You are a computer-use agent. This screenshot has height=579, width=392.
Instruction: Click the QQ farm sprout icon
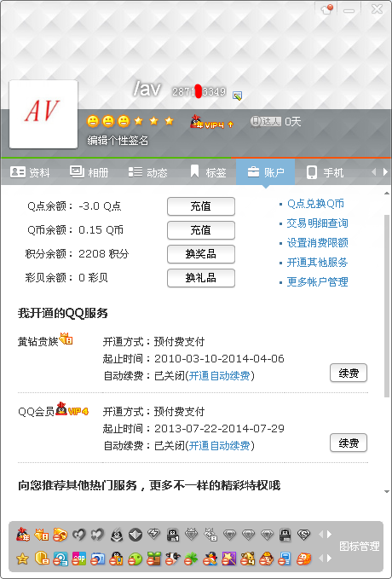(153, 559)
